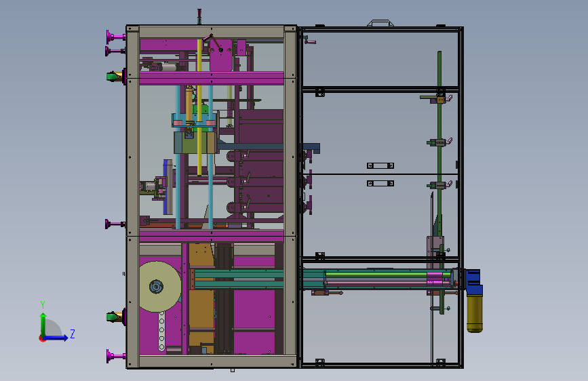This screenshot has height=381, width=588.
Task: Select the olive green block under cylinder
Action: coord(195,142)
